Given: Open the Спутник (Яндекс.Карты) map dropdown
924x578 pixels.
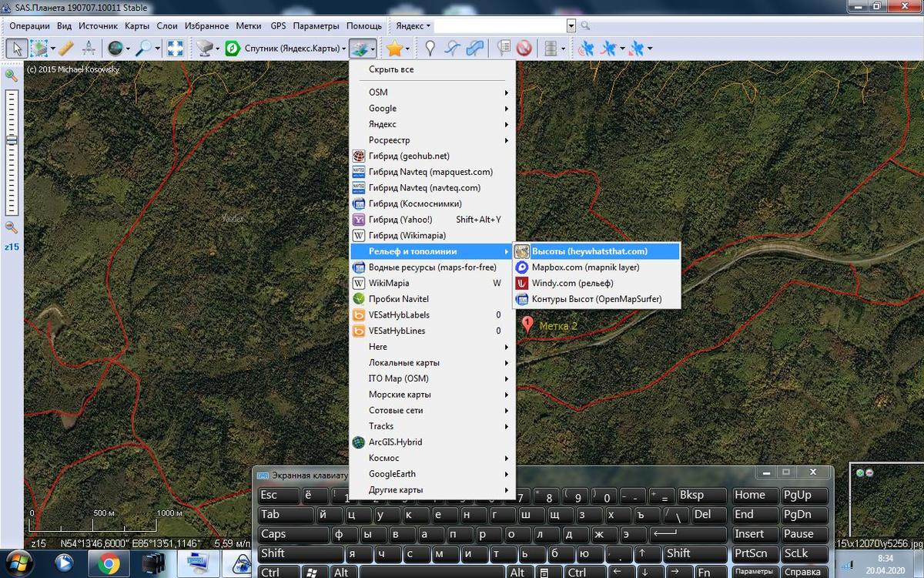Looking at the screenshot, I should point(295,49).
